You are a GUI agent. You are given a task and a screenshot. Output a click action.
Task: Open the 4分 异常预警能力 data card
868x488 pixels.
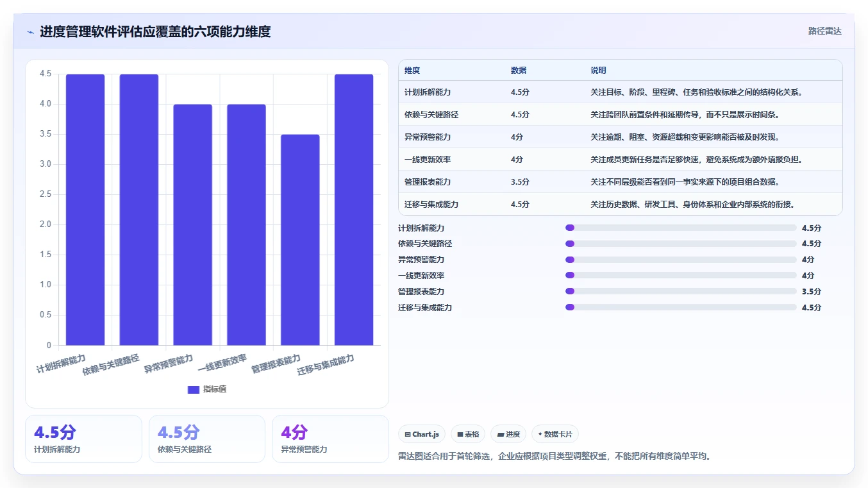(330, 439)
